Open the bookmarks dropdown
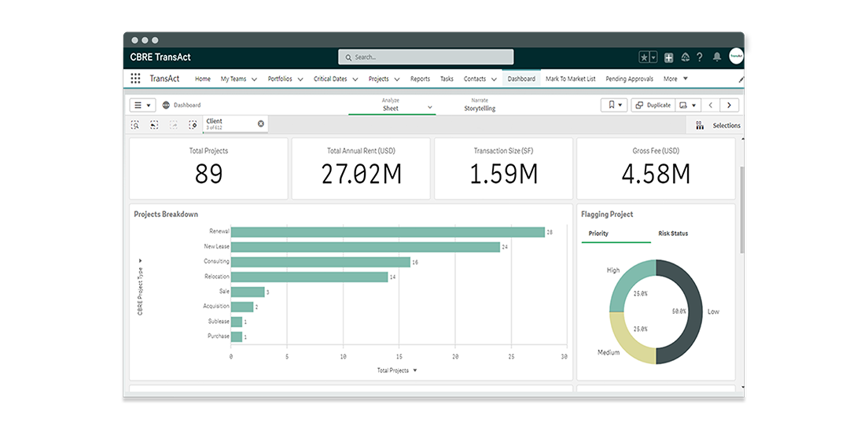 point(613,105)
